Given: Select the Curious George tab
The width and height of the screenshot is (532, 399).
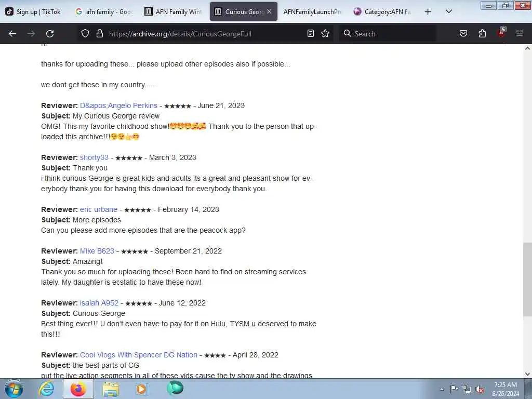Looking at the screenshot, I should [243, 12].
